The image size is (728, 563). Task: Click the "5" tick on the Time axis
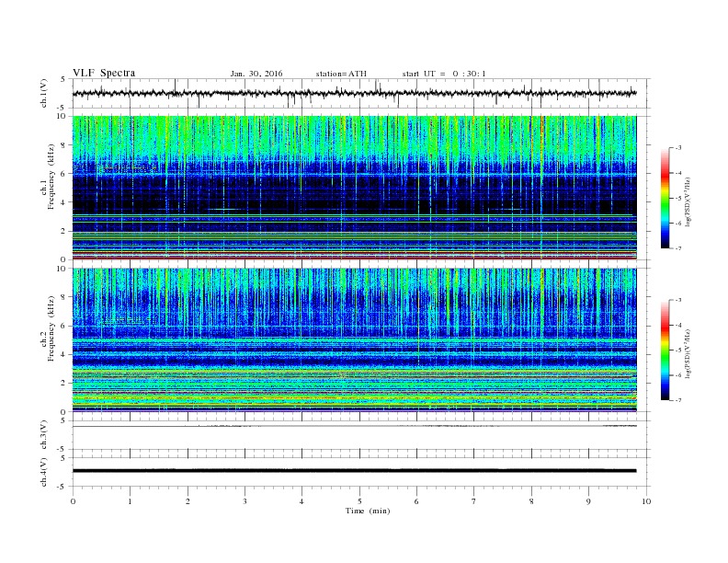coord(359,501)
